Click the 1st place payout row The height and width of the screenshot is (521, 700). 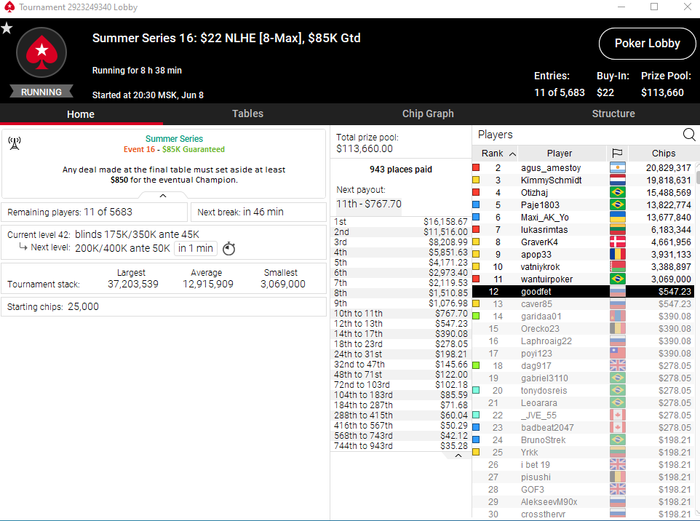(400, 222)
